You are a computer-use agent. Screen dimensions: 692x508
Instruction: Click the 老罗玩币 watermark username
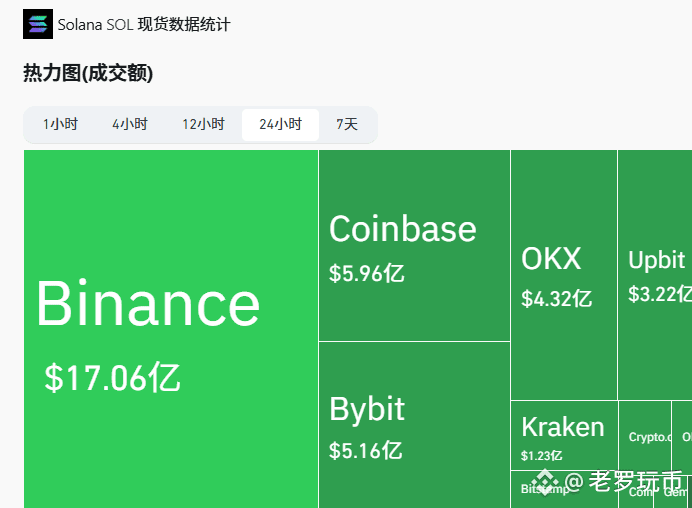tap(636, 481)
